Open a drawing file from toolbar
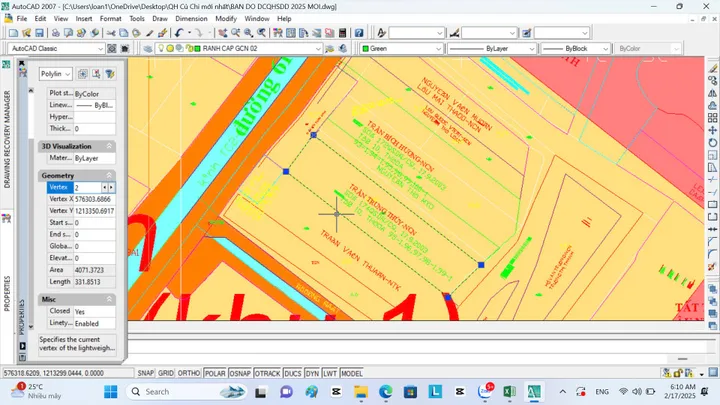Screen dimensions: 720x405 click(x=26, y=33)
